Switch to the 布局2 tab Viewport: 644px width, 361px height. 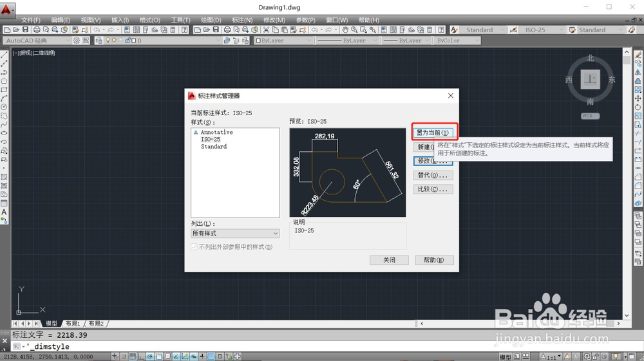(x=96, y=323)
